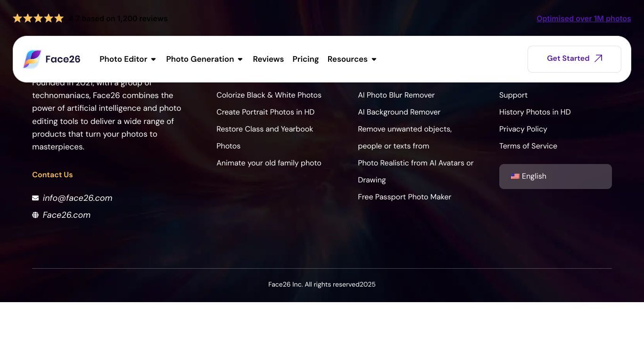Click the envelope icon beside info@face26.com
Screen dimensions: 644x362
tap(35, 198)
